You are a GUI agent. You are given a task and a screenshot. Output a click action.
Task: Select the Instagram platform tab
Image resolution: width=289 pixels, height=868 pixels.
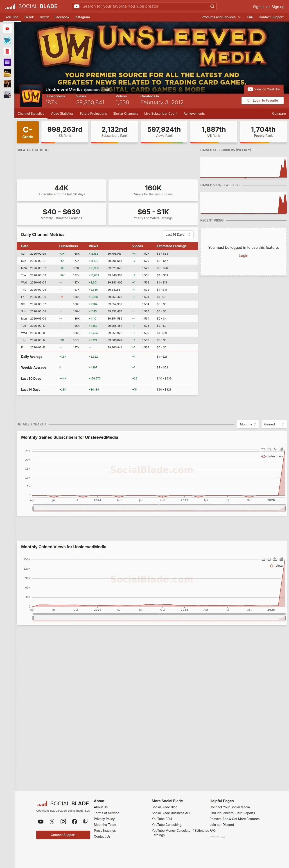tap(82, 17)
